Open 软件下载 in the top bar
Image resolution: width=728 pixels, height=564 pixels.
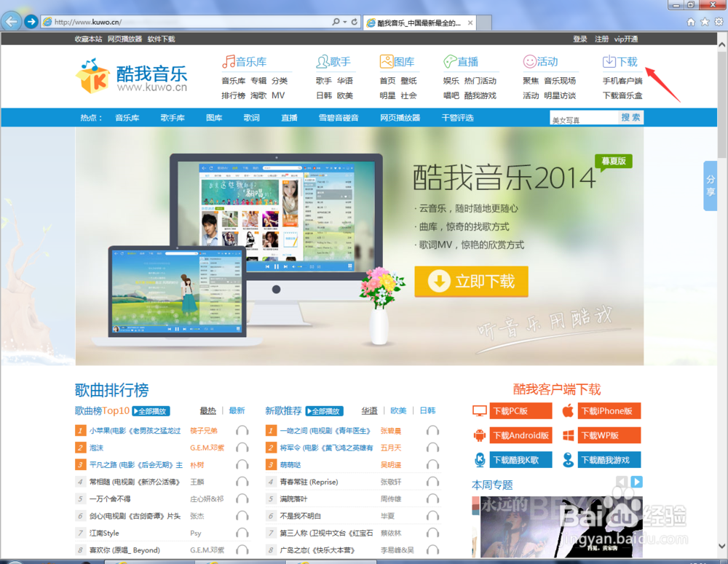[161, 39]
